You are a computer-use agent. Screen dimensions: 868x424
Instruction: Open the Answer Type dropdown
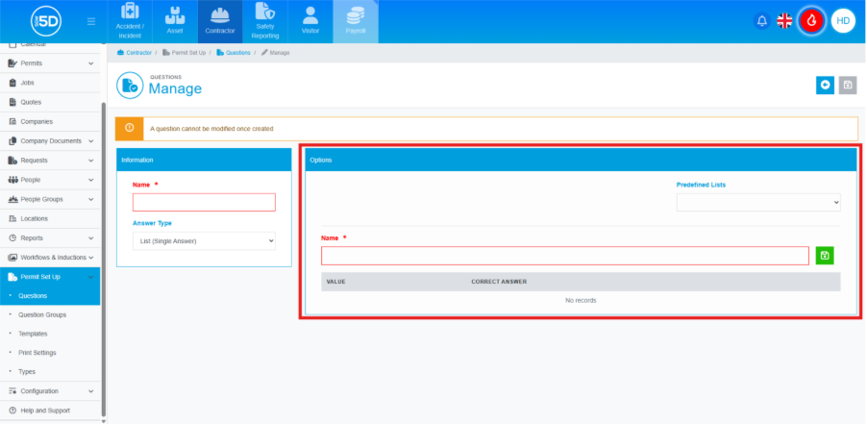[x=204, y=240]
